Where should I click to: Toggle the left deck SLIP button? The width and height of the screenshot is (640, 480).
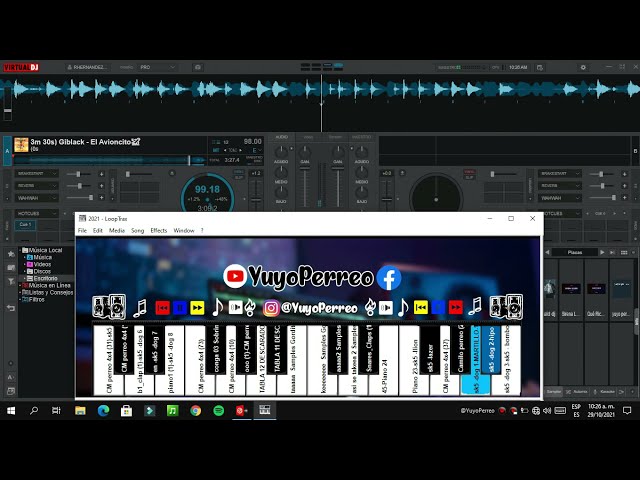click(239, 177)
